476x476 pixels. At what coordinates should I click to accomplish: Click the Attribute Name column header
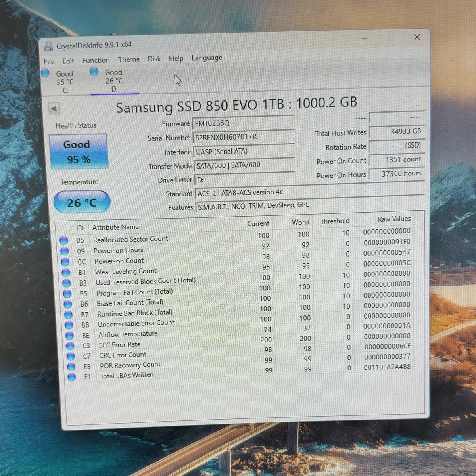point(115,227)
